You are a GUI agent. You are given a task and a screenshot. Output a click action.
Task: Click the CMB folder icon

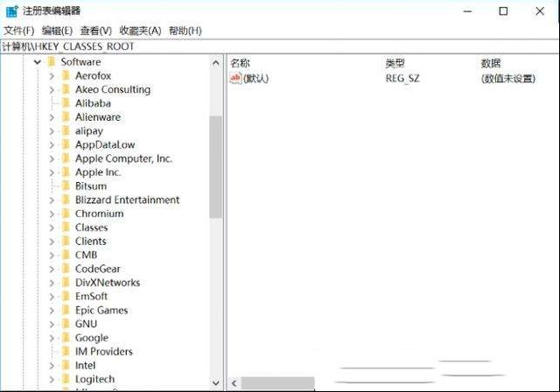[66, 255]
